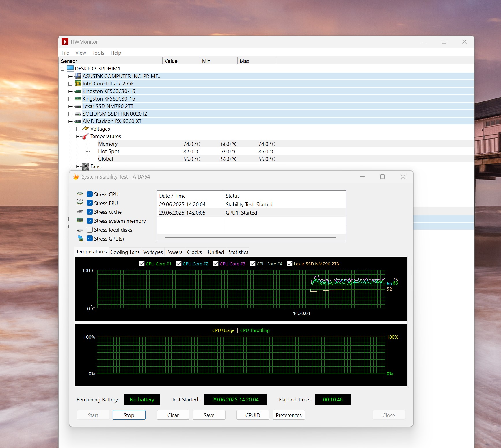
Task: Expand the Intel Core Ultra 7 265K node
Action: pos(70,84)
